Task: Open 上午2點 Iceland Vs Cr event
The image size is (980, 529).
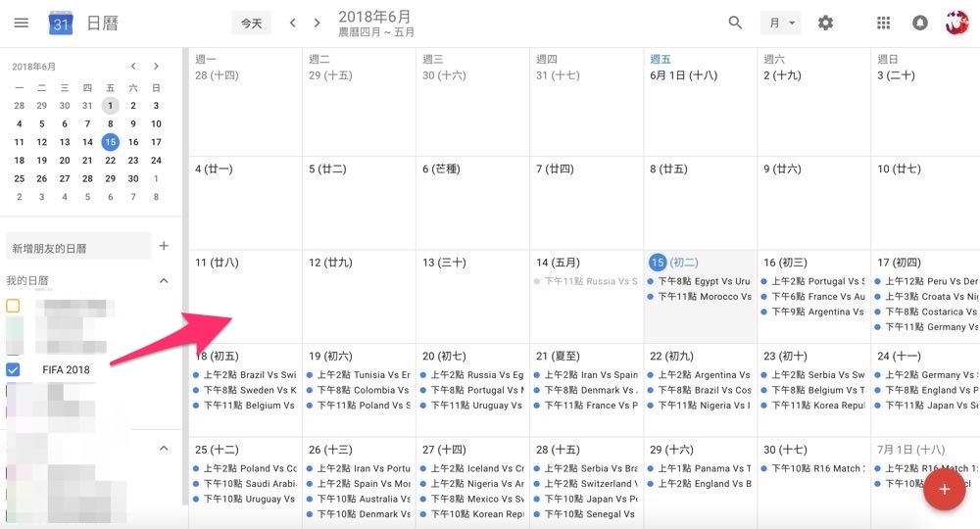Action: (472, 468)
